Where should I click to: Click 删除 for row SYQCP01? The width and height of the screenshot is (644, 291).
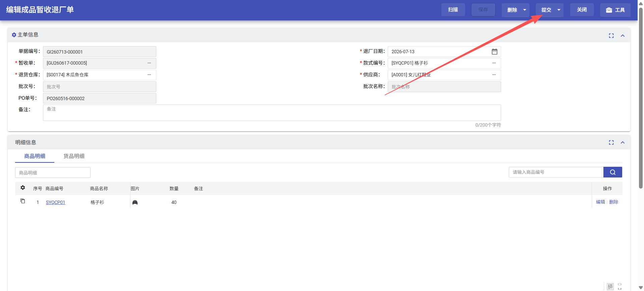point(613,202)
